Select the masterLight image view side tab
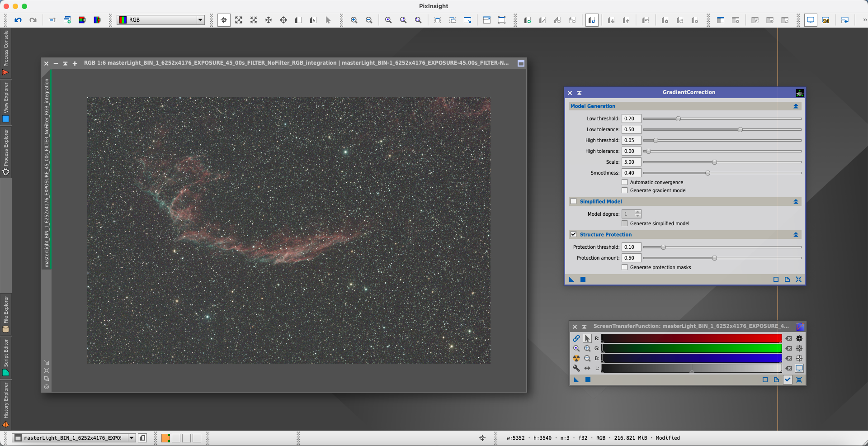The image size is (868, 446). 47,173
